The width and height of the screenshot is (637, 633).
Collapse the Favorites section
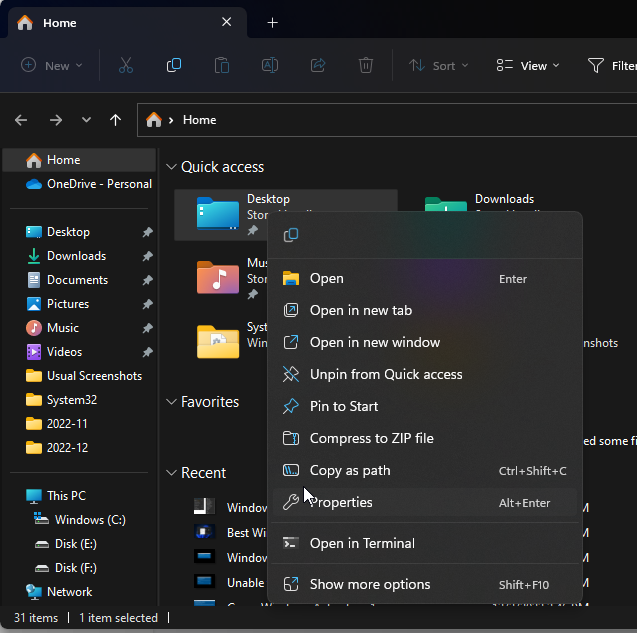click(170, 402)
